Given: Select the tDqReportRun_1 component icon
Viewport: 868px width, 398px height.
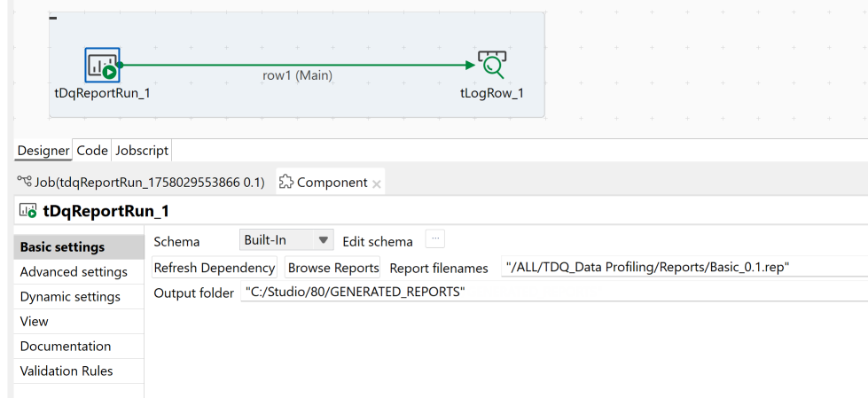Looking at the screenshot, I should tap(102, 65).
